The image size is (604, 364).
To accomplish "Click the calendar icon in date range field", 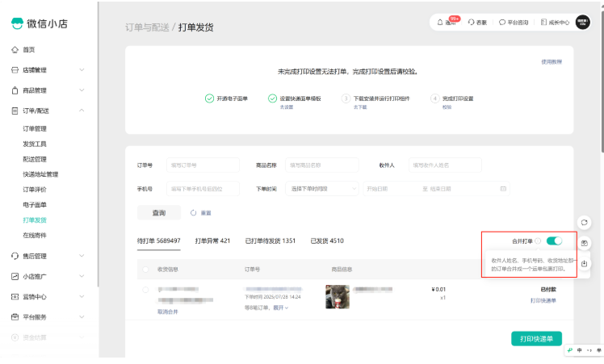I will tap(505, 189).
